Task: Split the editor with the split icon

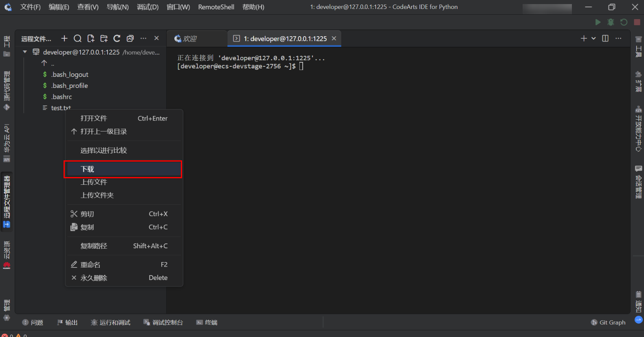Action: pyautogui.click(x=605, y=38)
